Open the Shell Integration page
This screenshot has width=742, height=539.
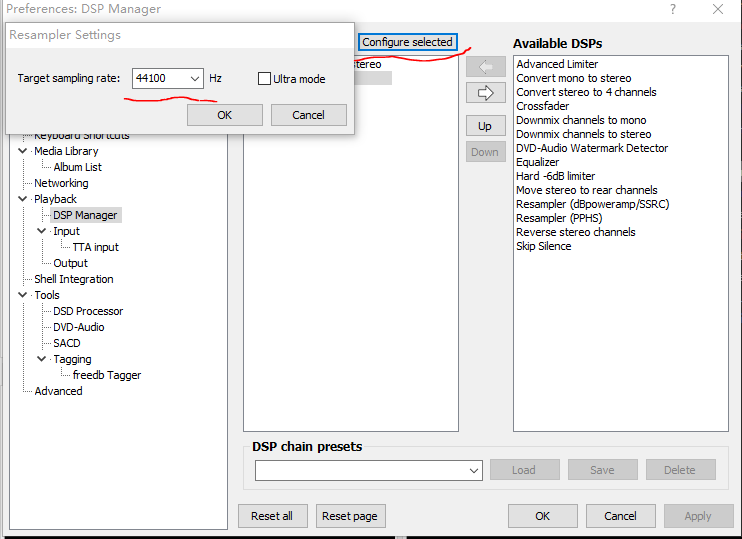pyautogui.click(x=73, y=279)
